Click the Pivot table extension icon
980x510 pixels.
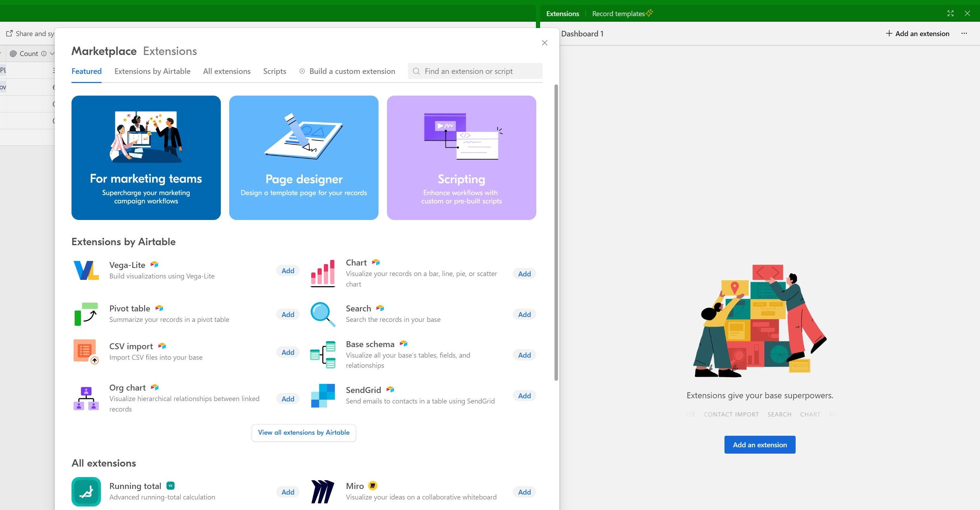coord(86,314)
